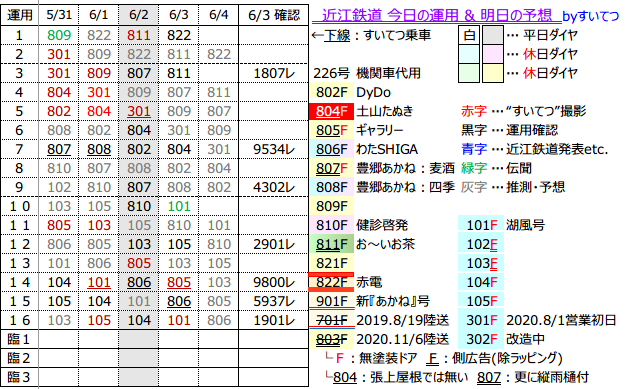Click the ←下線:すいてつ乗車 note
Viewport: 625px width, 389px height.
(x=371, y=35)
